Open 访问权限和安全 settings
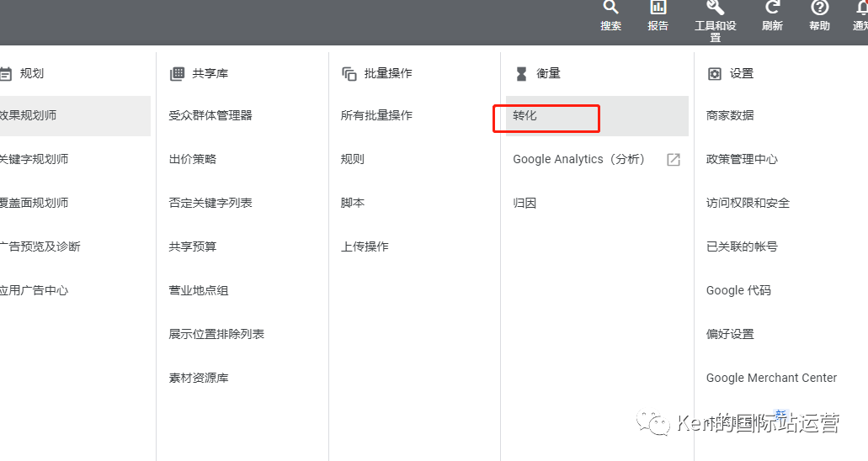Viewport: 868px width, 461px height. (748, 204)
